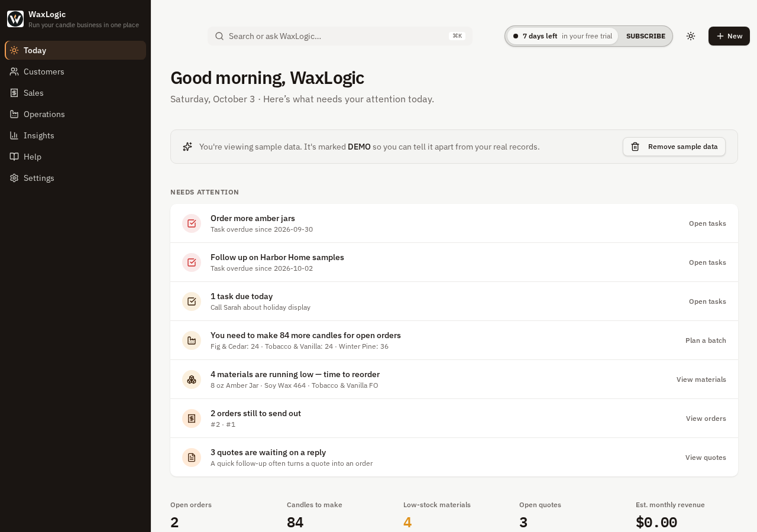Click the sparkle icon in the sample data banner
757x532 pixels.
[x=187, y=147]
